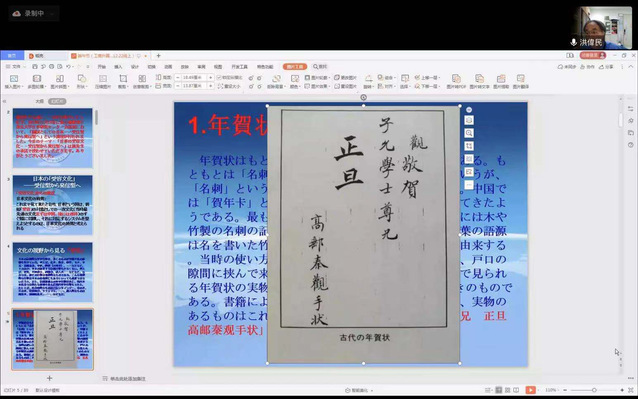Click the crop icon in the floating image toolbar
The width and height of the screenshot is (638, 399).
point(469,146)
